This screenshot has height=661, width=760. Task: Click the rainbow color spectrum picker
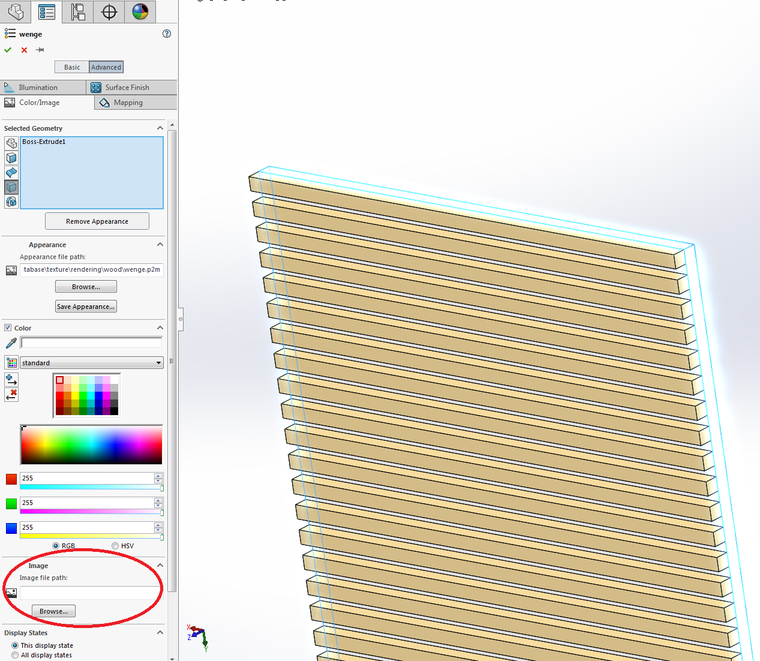[x=91, y=445]
